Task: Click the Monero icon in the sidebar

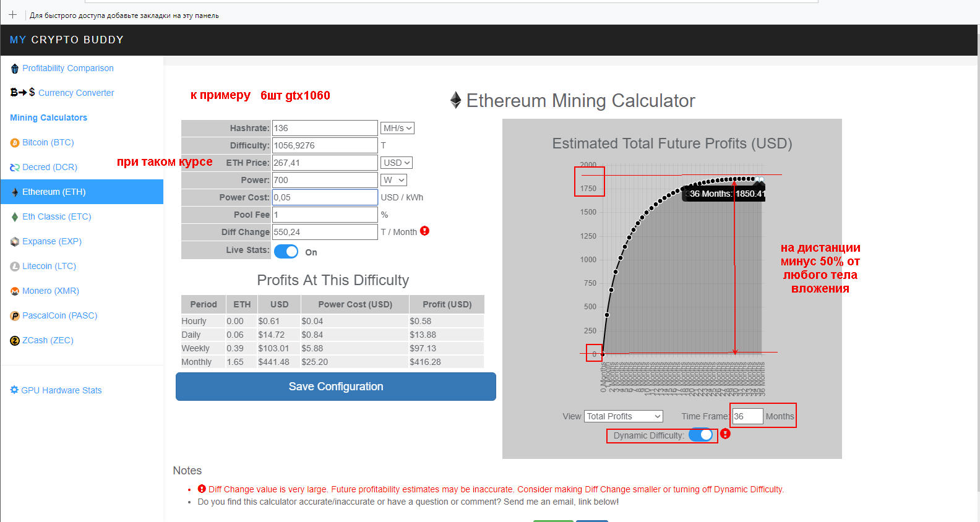Action: [15, 291]
